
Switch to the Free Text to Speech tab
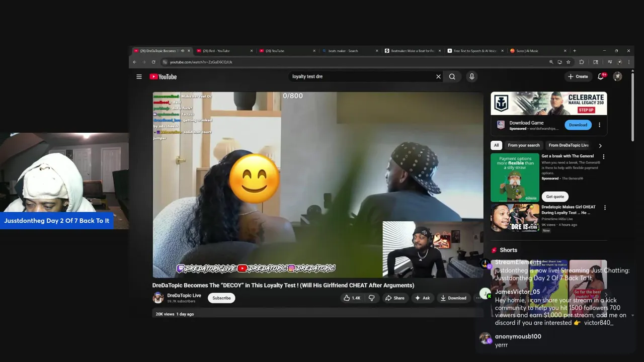(475, 51)
